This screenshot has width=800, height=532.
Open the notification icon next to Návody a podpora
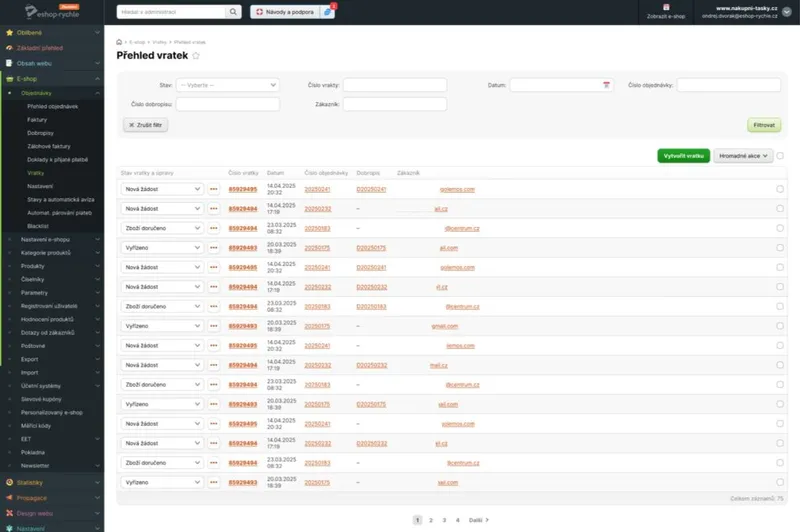pos(327,12)
